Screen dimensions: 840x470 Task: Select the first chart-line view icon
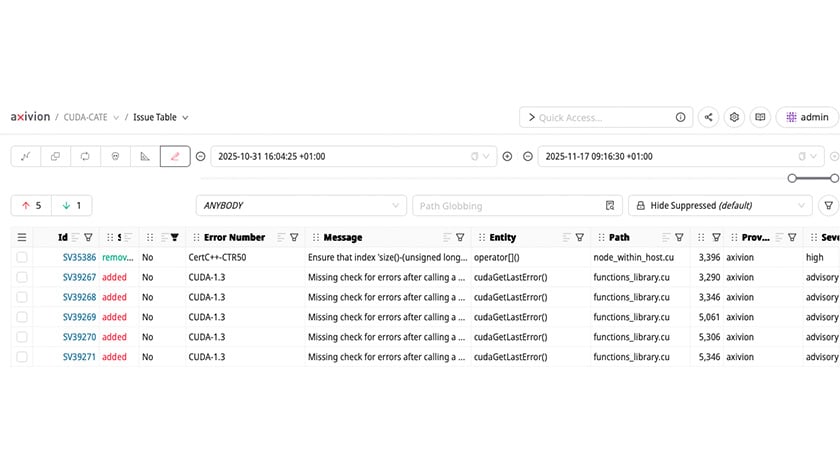pos(26,156)
